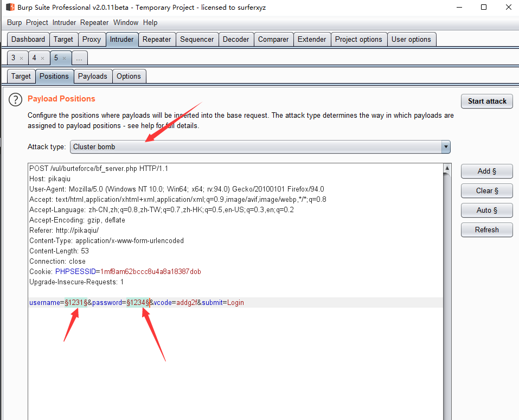Open the Attack type dropdown arrow
Screen dimensions: 519x420
click(x=446, y=147)
